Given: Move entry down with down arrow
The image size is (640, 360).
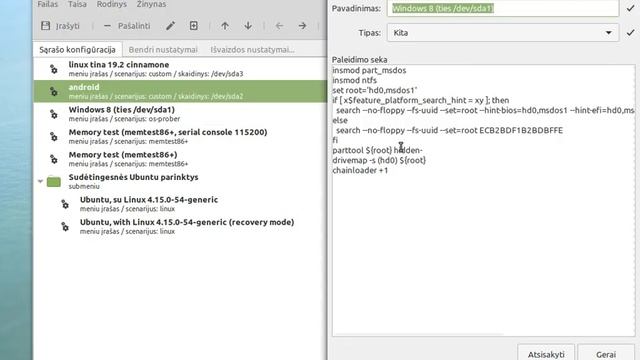Looking at the screenshot, I should 248,26.
